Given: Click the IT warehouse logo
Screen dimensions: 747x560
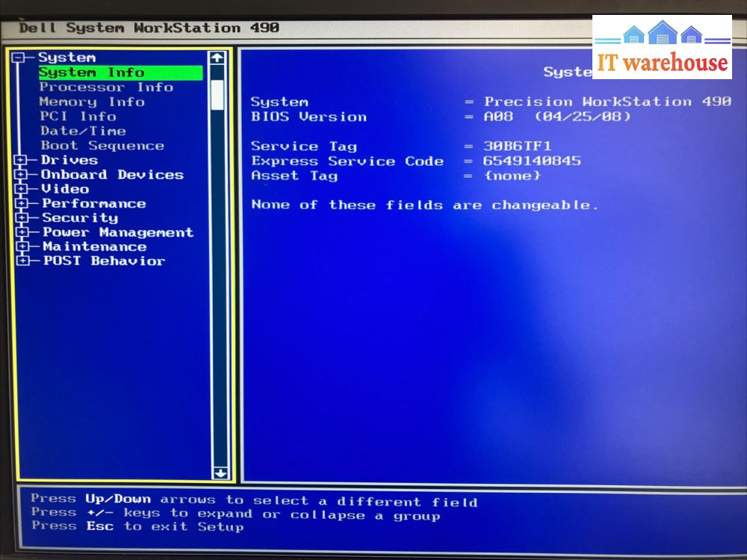Looking at the screenshot, I should click(662, 47).
